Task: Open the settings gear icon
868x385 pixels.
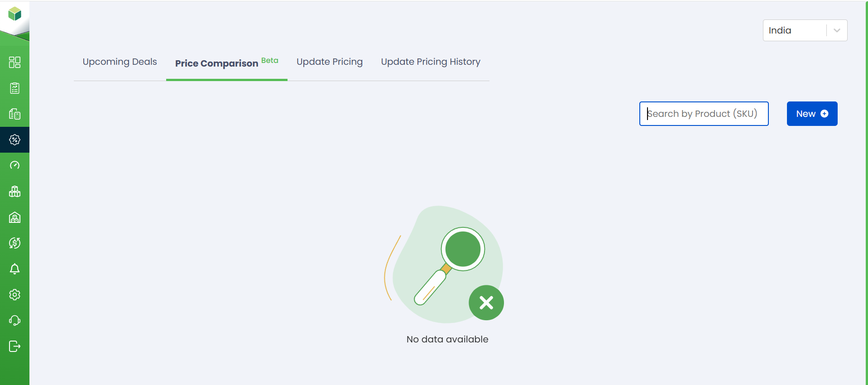Action: 14,295
